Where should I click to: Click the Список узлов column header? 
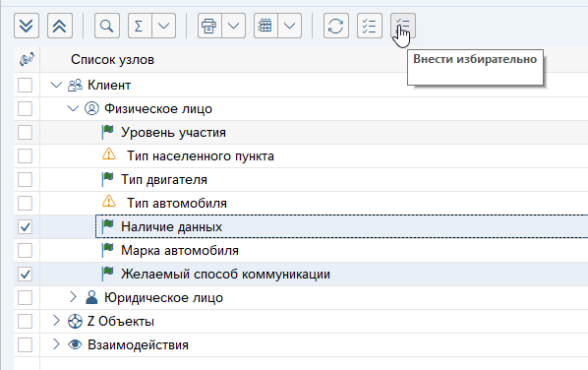click(x=112, y=59)
